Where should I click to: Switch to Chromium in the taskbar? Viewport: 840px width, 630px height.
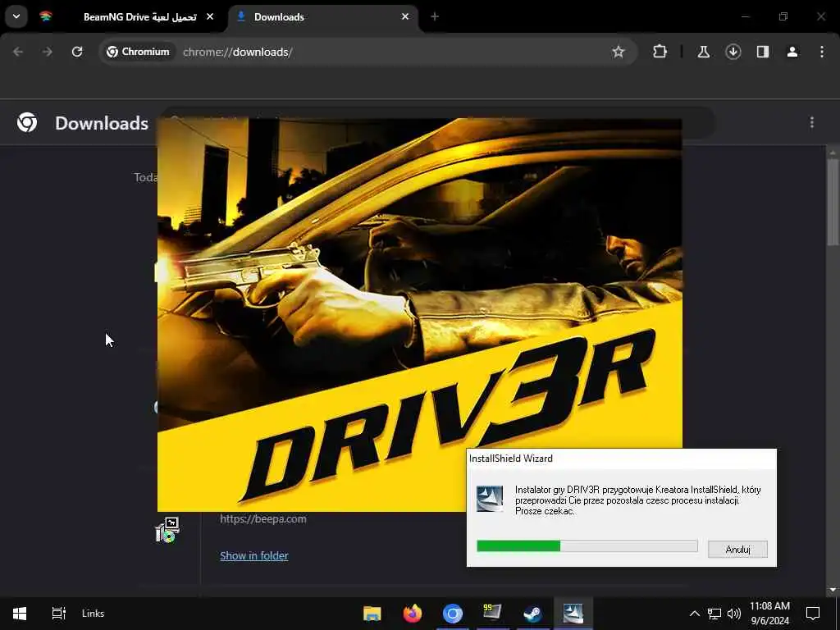(453, 614)
